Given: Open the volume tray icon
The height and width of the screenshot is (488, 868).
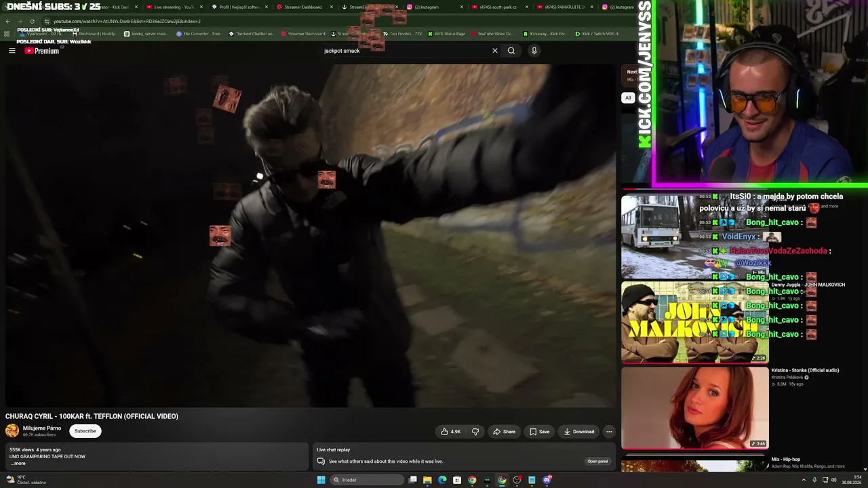Looking at the screenshot, I should click(833, 480).
